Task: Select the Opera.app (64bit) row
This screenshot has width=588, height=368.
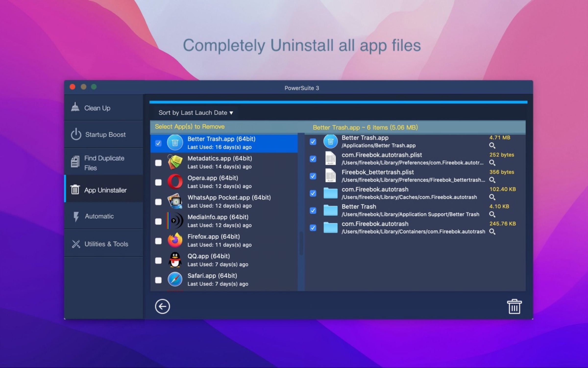Action: tap(224, 182)
